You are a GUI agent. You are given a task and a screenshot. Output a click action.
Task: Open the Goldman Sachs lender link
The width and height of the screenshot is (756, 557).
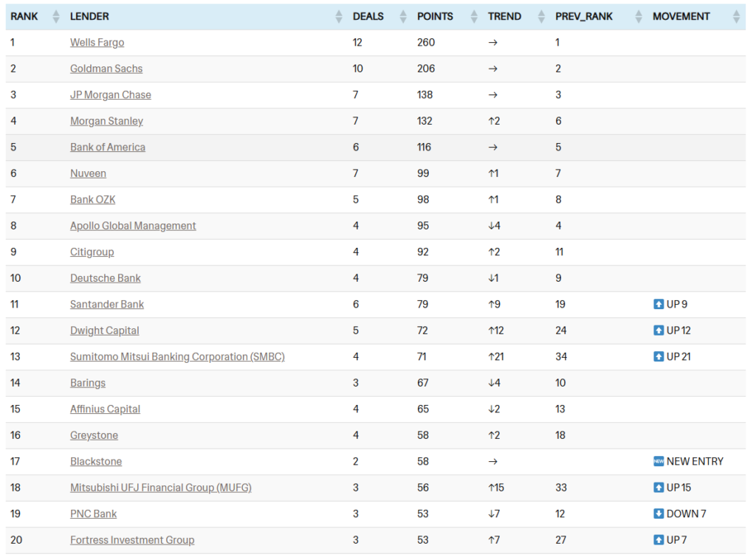(106, 69)
